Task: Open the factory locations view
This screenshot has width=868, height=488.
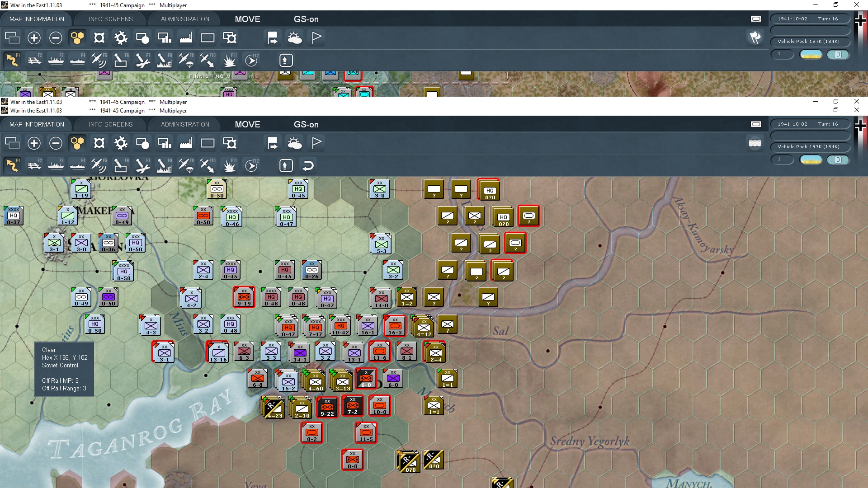Action: coord(186,143)
